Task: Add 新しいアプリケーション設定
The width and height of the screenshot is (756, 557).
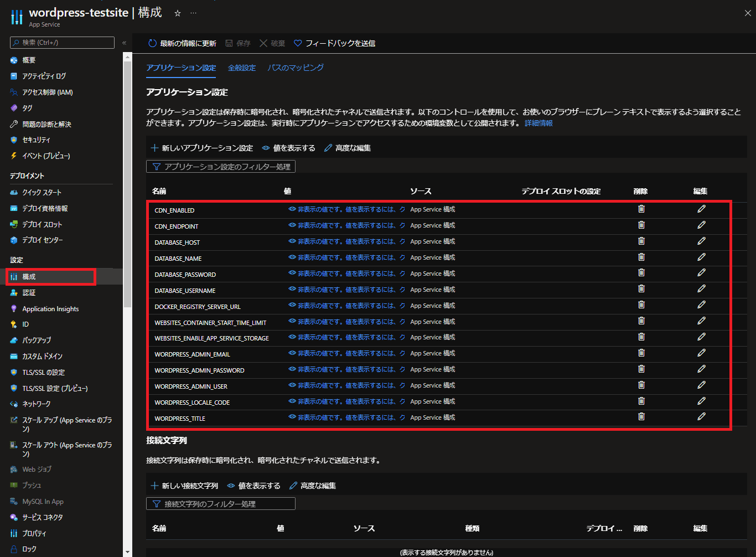Action: (201, 148)
